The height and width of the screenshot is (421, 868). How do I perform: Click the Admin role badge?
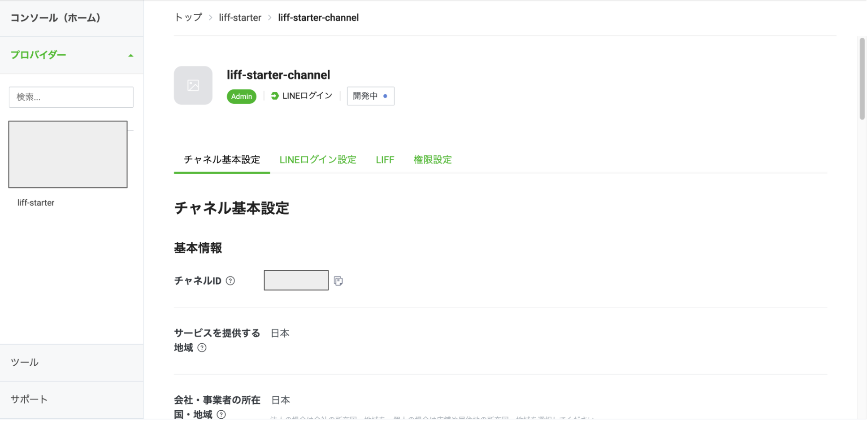(x=241, y=96)
